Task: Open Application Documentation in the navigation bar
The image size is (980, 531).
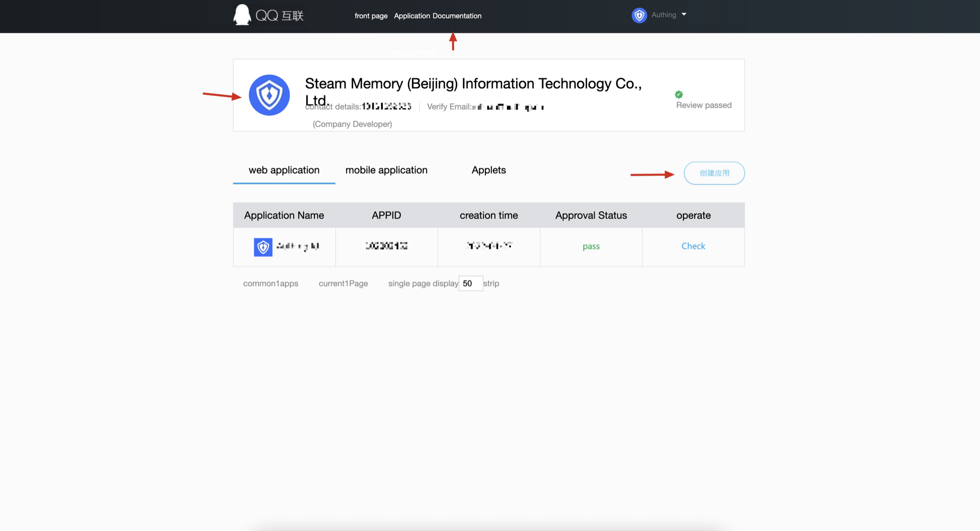Action: (437, 16)
